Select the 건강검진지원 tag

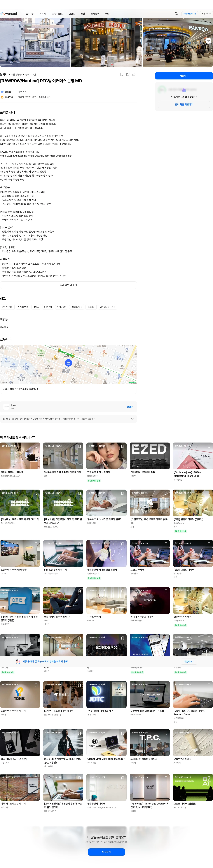[7, 307]
